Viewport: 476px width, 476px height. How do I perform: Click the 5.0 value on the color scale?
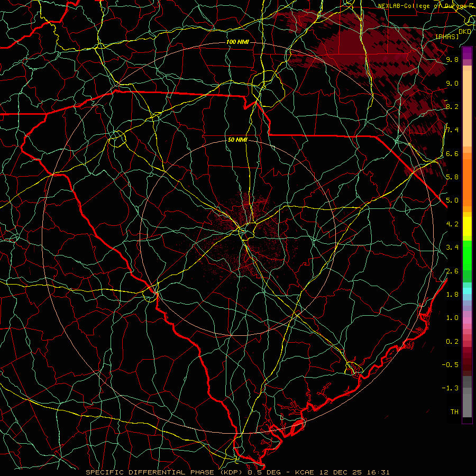pos(452,200)
